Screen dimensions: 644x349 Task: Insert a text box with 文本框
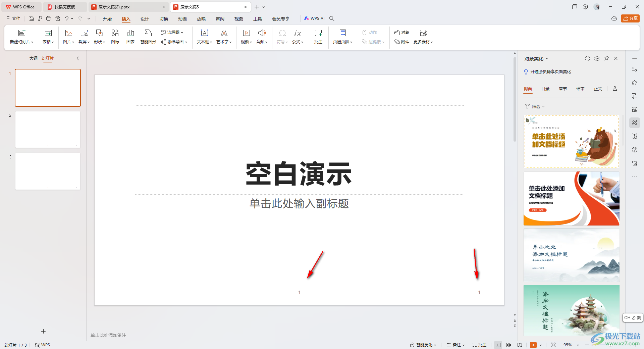204,37
